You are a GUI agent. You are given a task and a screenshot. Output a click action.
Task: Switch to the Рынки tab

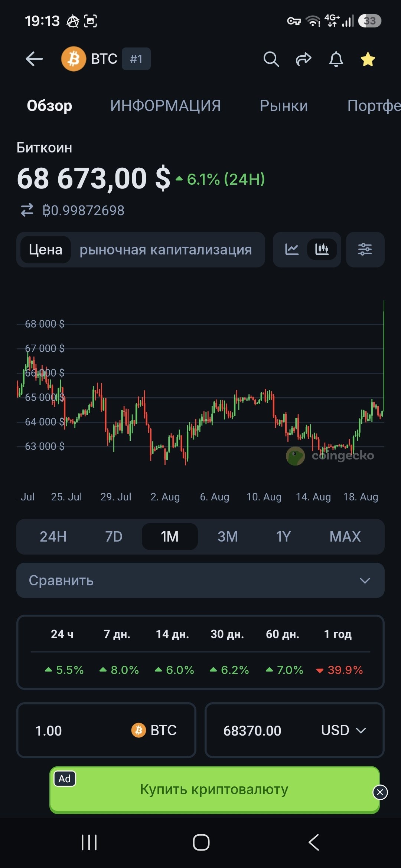pyautogui.click(x=284, y=106)
